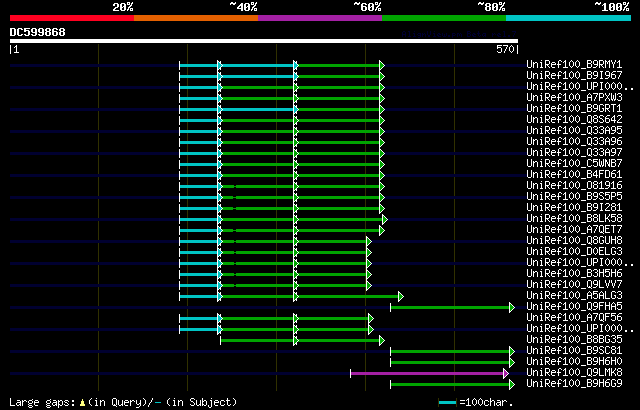Image resolution: width=640 pixels, height=410 pixels.
Task: Click the cyan ~100% identity color segment
Action: 569,18
